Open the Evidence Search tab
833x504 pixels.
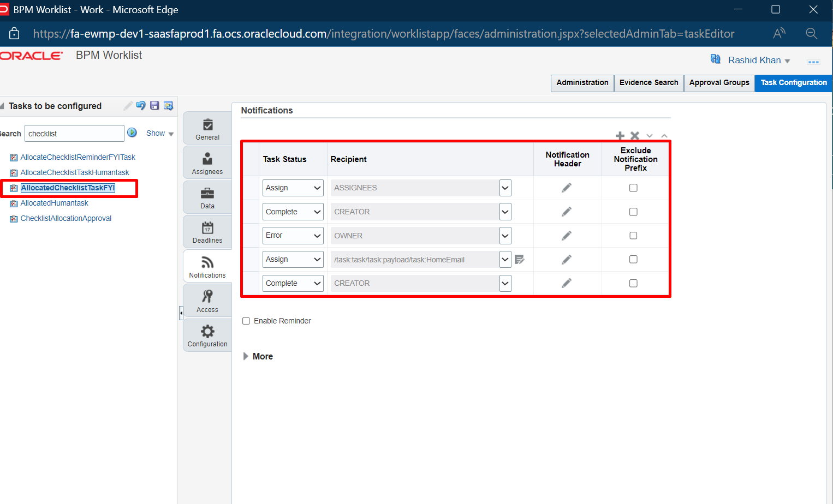[x=648, y=83]
